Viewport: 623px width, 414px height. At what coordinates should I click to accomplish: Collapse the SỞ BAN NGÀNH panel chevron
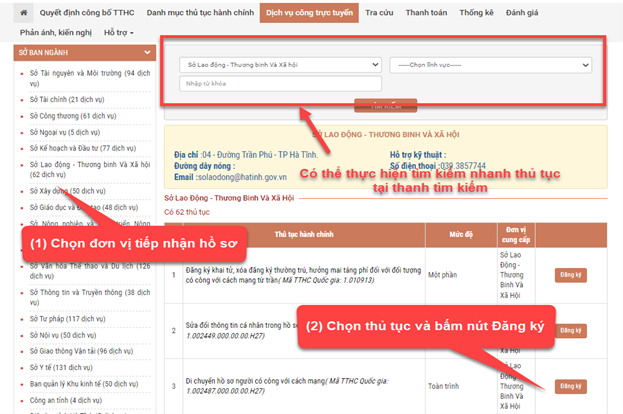pyautogui.click(x=147, y=52)
